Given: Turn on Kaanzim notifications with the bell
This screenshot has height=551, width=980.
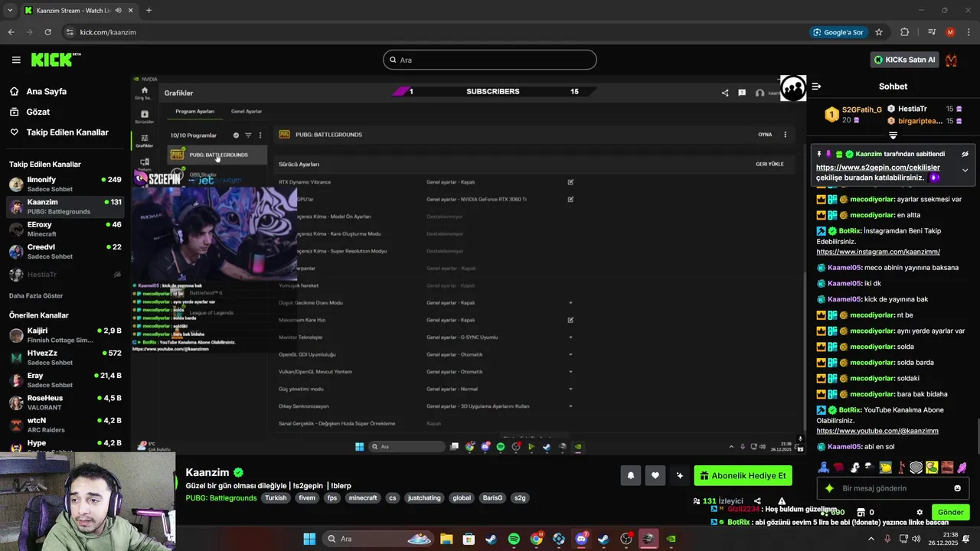Looking at the screenshot, I should point(631,475).
